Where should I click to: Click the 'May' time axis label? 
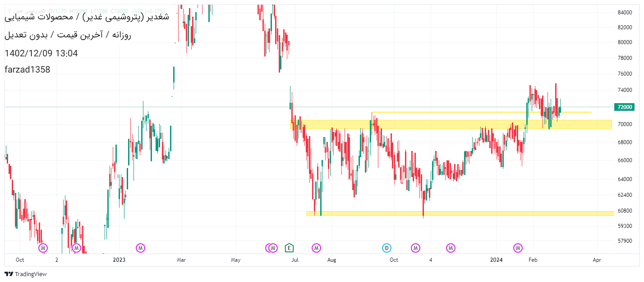[236, 260]
